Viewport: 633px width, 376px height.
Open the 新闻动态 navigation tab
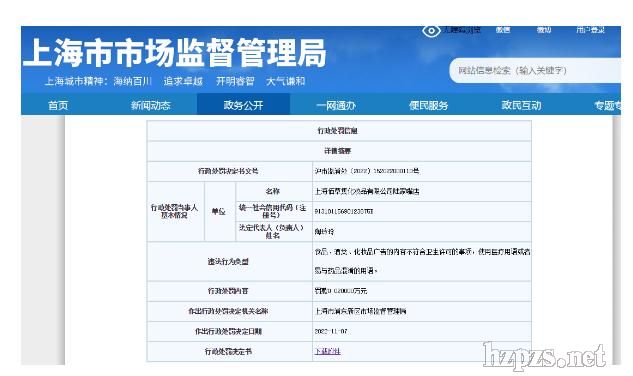[151, 105]
